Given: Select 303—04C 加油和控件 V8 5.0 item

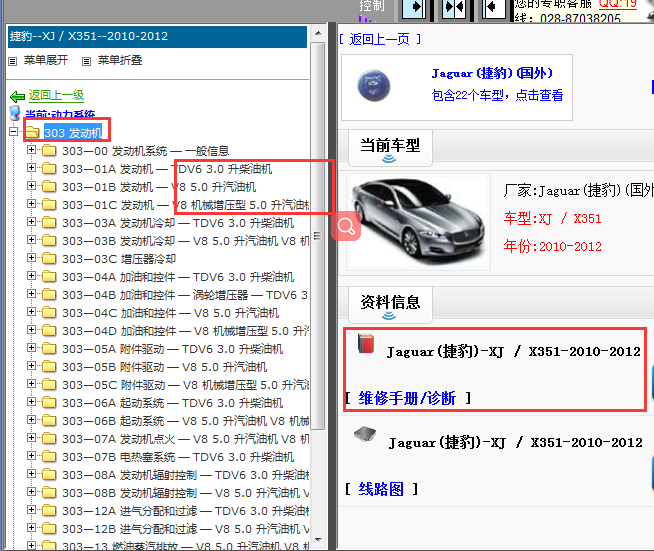Looking at the screenshot, I should (171, 313).
